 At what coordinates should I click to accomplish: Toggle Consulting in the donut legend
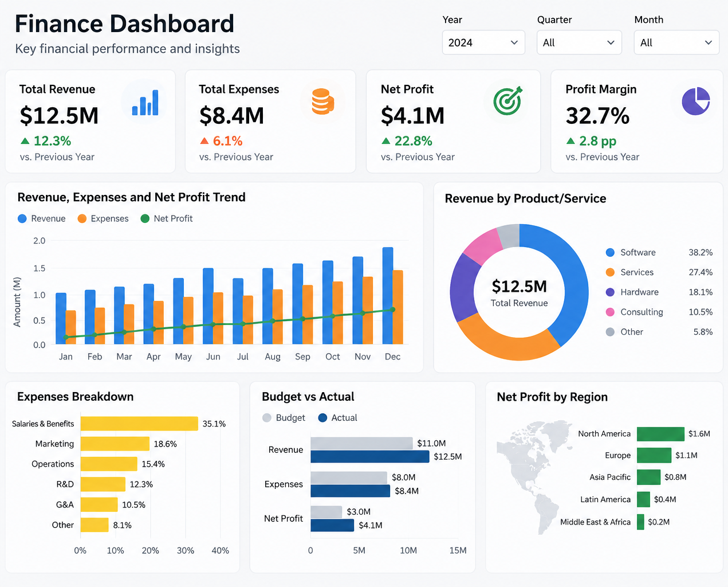click(635, 312)
